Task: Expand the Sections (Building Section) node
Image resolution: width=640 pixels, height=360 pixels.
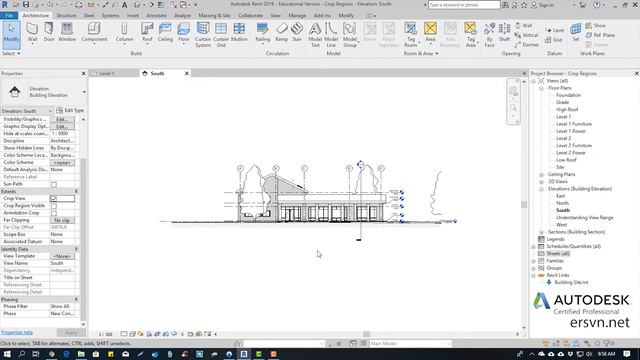Action: [542, 232]
